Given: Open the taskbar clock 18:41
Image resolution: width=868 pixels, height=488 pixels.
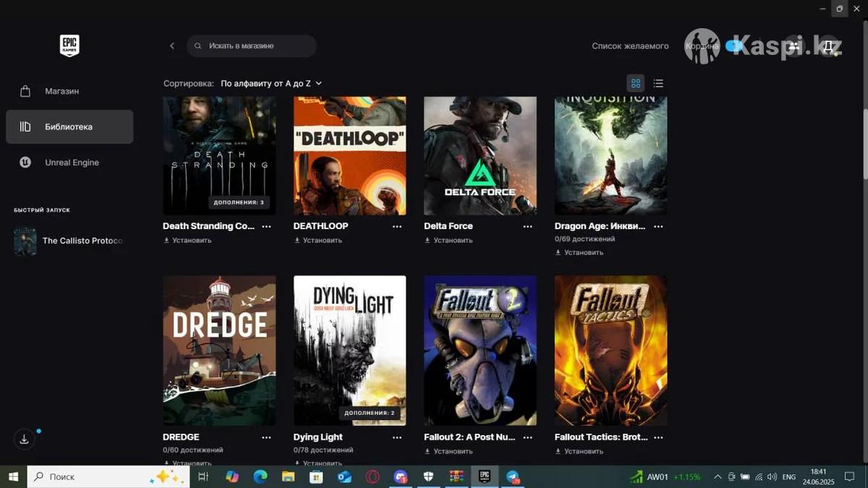Looking at the screenshot, I should tap(819, 476).
